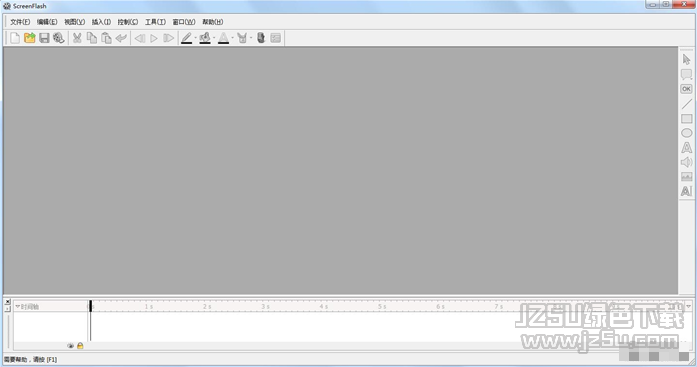Select the speech balloon tool
This screenshot has width=697, height=367.
point(686,74)
